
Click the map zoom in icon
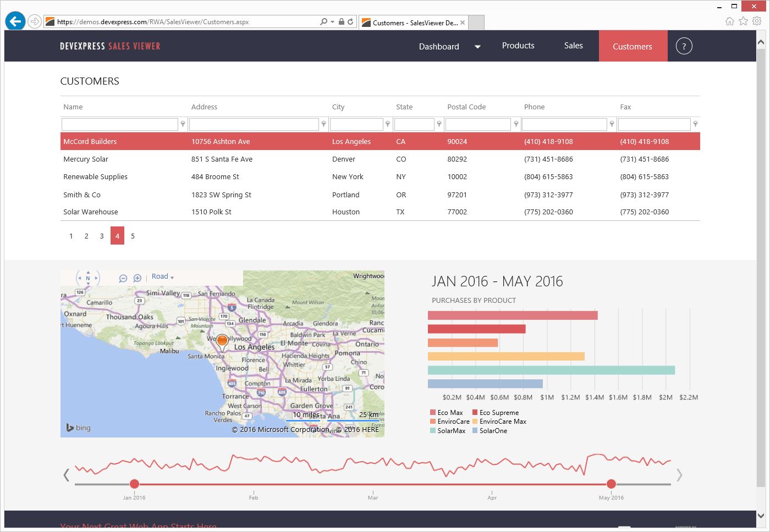coord(137,278)
